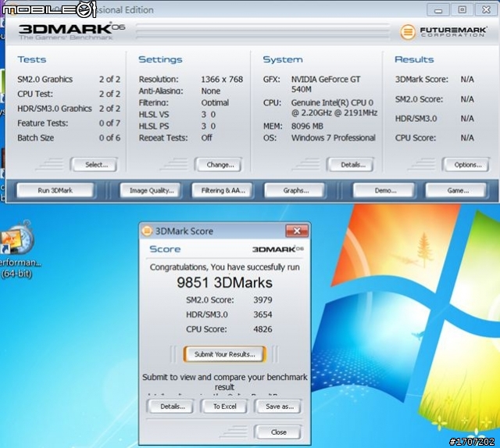Launch the Demo... button

(384, 191)
